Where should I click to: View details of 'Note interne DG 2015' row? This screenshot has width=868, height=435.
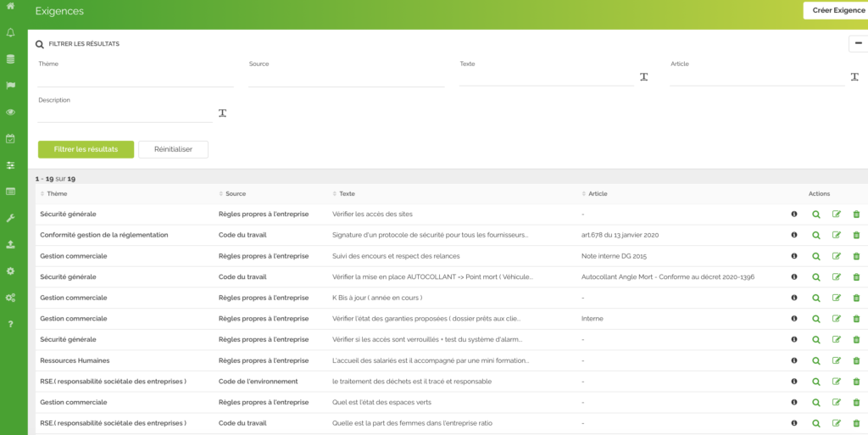[x=815, y=256]
